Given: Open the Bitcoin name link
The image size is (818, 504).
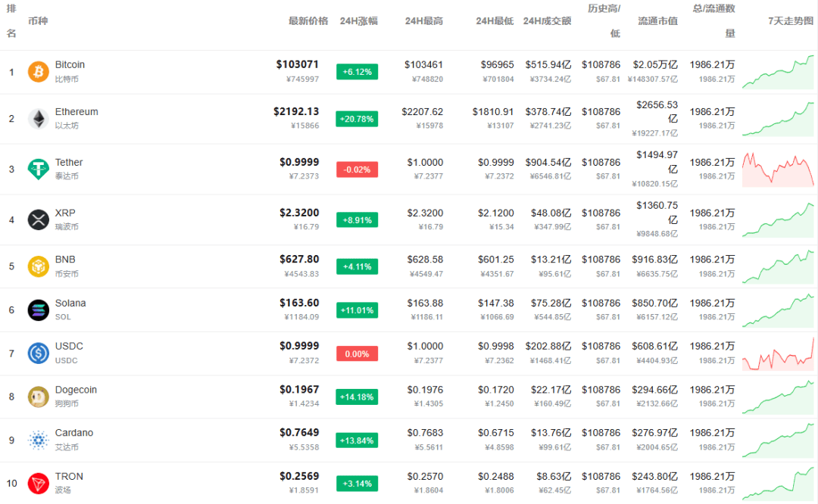Looking at the screenshot, I should pyautogui.click(x=70, y=65).
